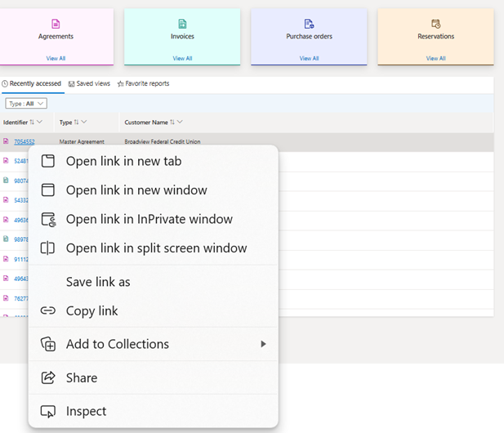Click the Reservations card icon

(x=436, y=24)
